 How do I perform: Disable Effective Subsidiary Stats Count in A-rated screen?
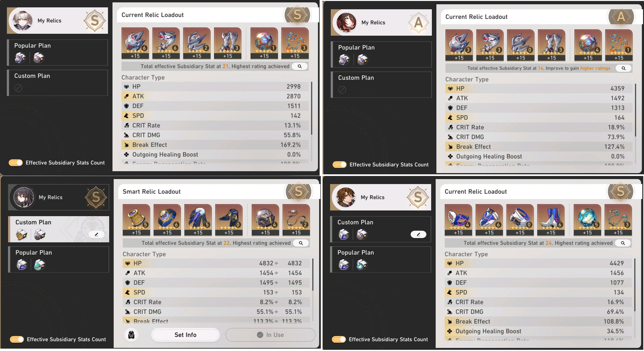pos(340,165)
